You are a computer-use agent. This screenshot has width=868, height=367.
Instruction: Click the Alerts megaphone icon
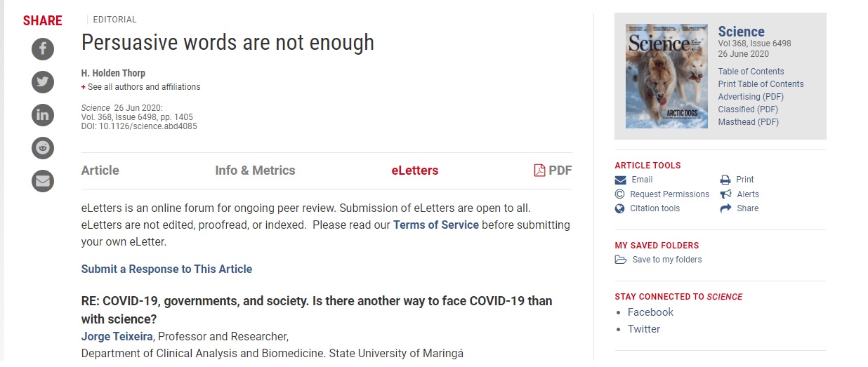725,194
